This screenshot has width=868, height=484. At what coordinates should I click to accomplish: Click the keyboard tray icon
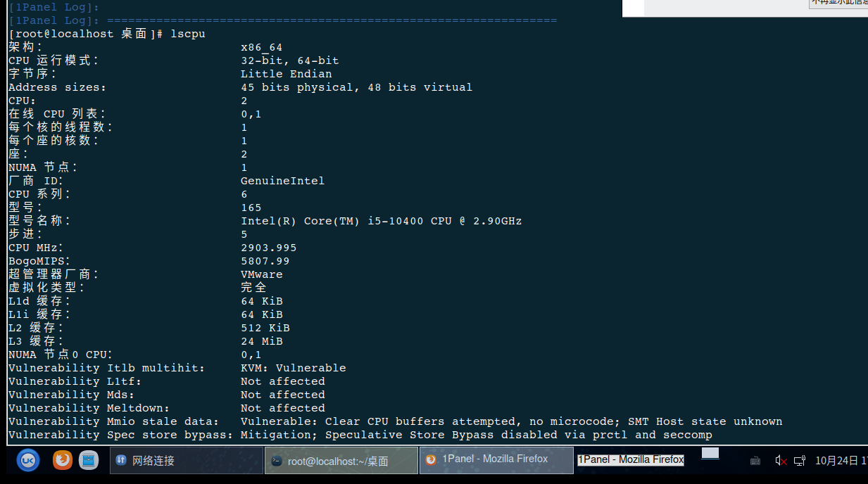click(x=755, y=461)
